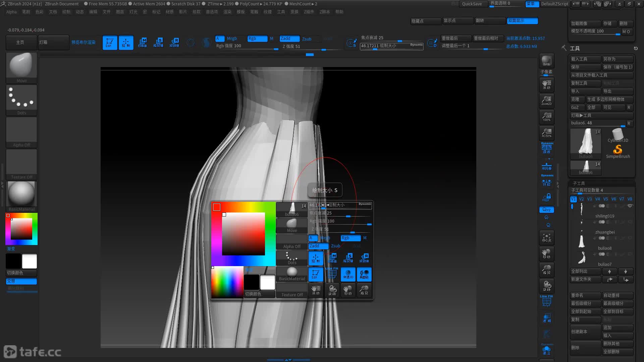Screen dimensions: 644x362
Task: Toggle eye visibility of shiling019 subtool
Action: (x=630, y=206)
